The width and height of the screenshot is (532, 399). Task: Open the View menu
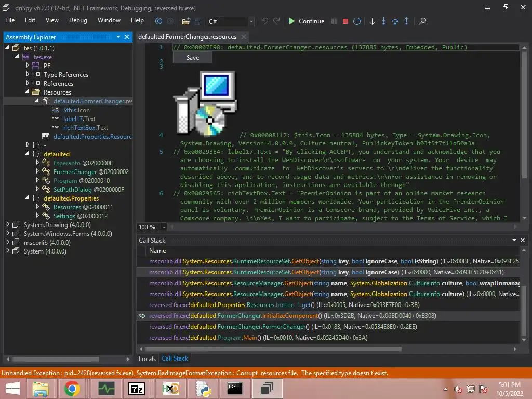pyautogui.click(x=52, y=20)
